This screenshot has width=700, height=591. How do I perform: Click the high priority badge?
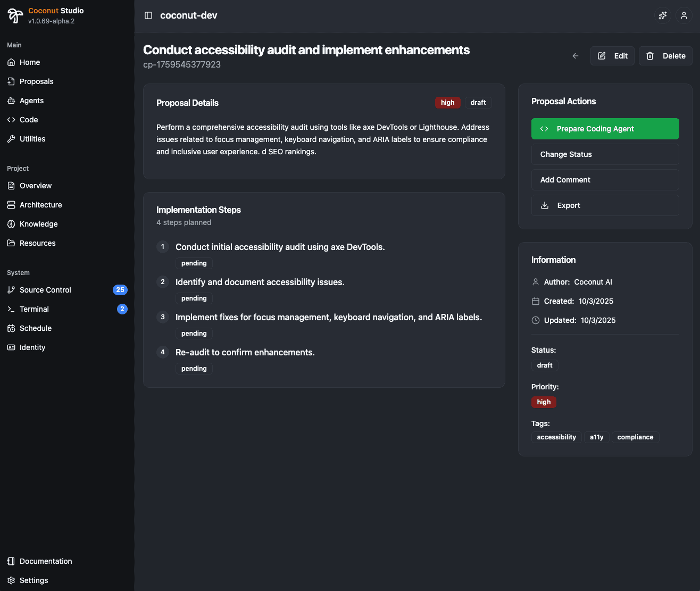coord(544,402)
